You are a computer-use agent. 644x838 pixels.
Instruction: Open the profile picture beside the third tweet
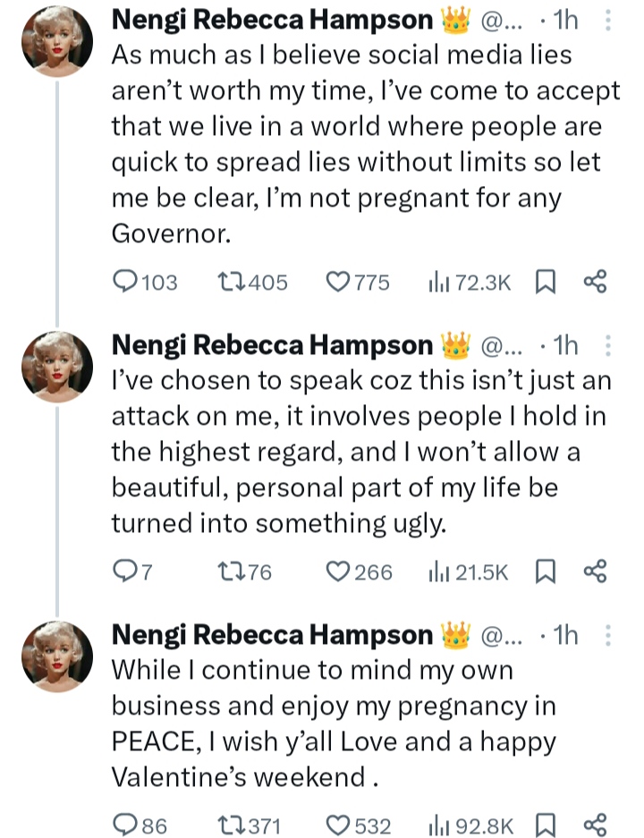(x=56, y=656)
